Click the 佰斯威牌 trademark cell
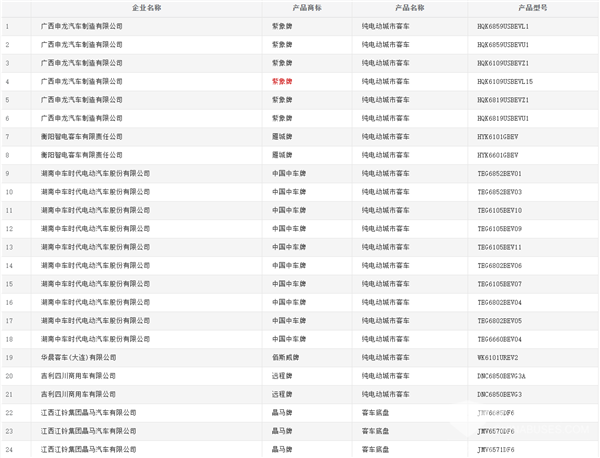The width and height of the screenshot is (600, 458). [285, 357]
